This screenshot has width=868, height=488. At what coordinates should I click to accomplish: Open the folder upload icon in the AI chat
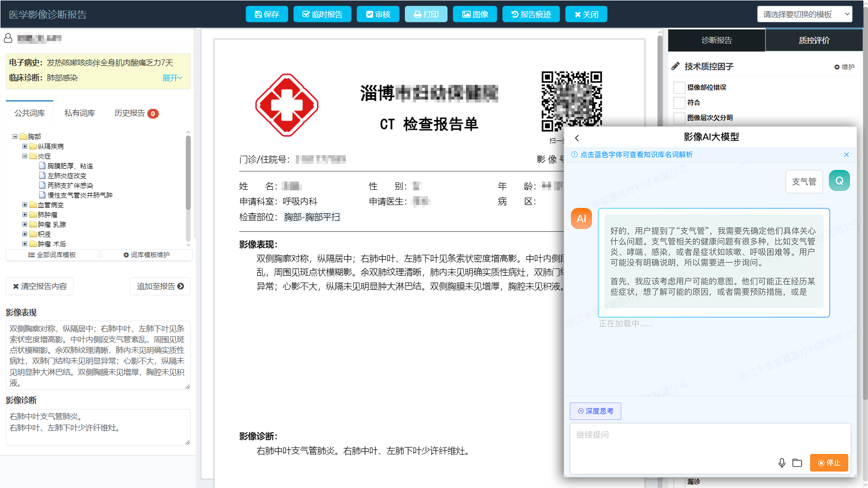(797, 463)
